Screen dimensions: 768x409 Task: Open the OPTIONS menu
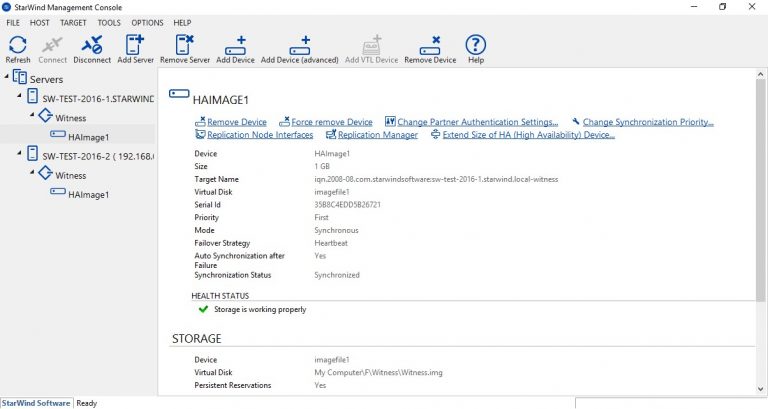147,22
